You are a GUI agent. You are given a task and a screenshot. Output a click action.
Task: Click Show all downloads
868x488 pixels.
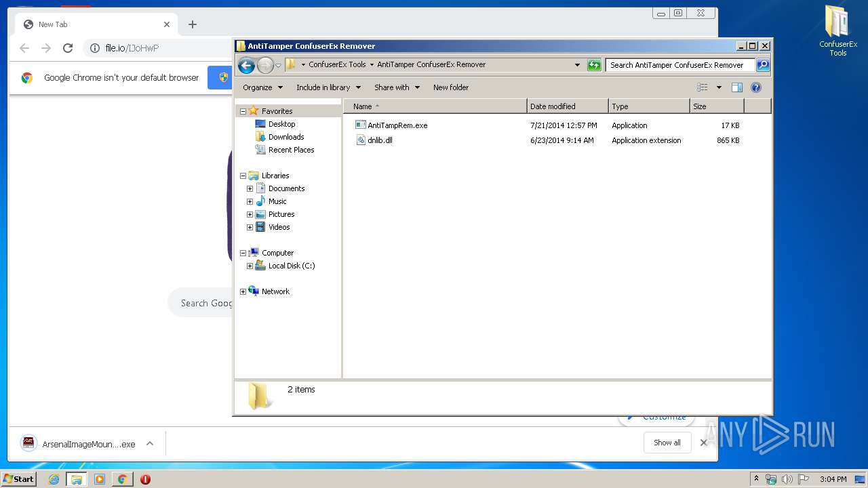667,443
